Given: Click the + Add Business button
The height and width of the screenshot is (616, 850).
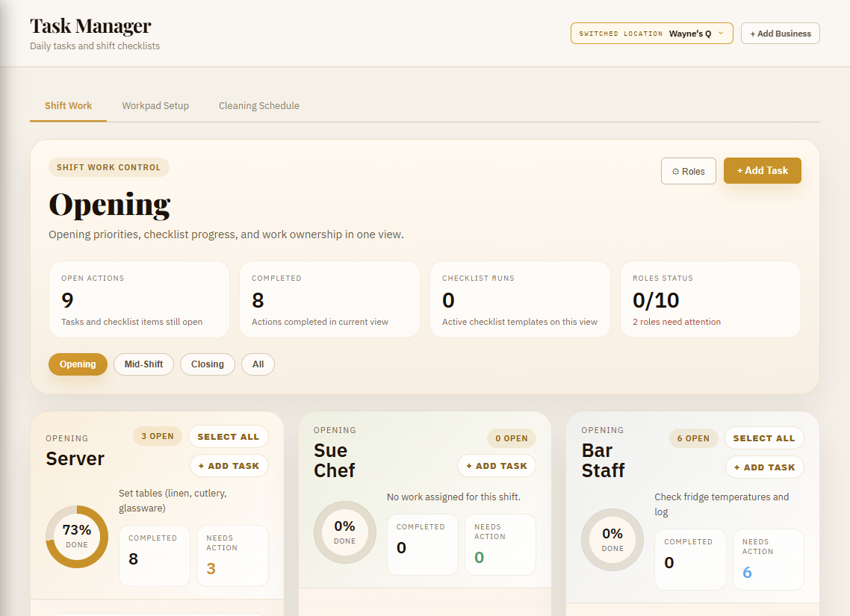Looking at the screenshot, I should 780,33.
